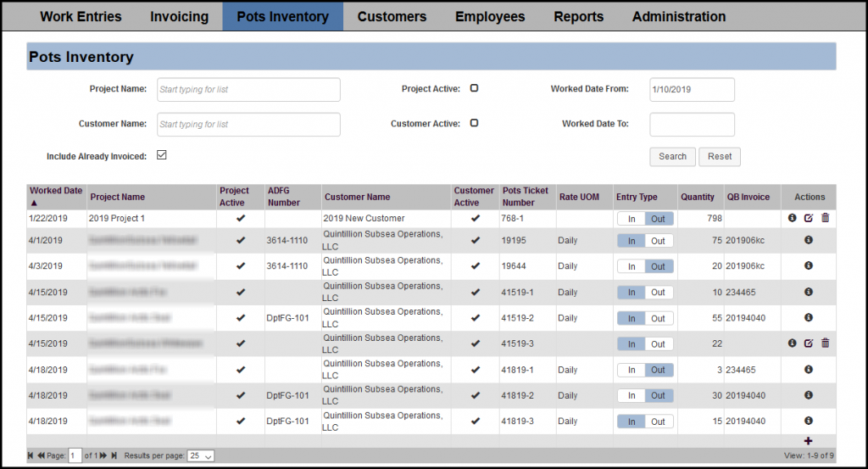Delete the 2019 Project 1 entry
The width and height of the screenshot is (868, 469).
826,218
